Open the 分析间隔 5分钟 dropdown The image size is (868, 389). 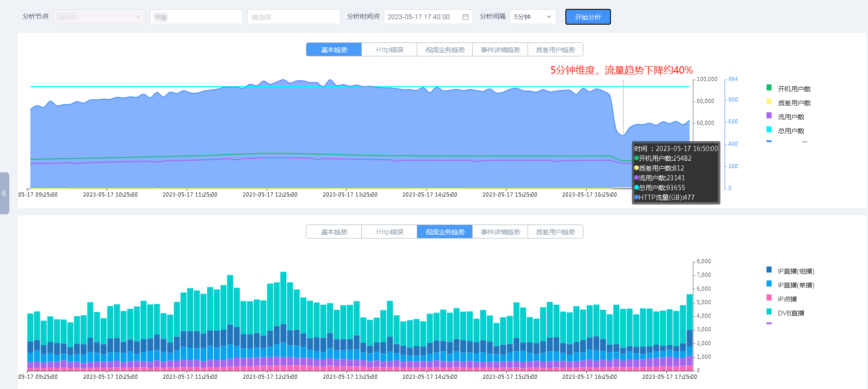point(533,17)
